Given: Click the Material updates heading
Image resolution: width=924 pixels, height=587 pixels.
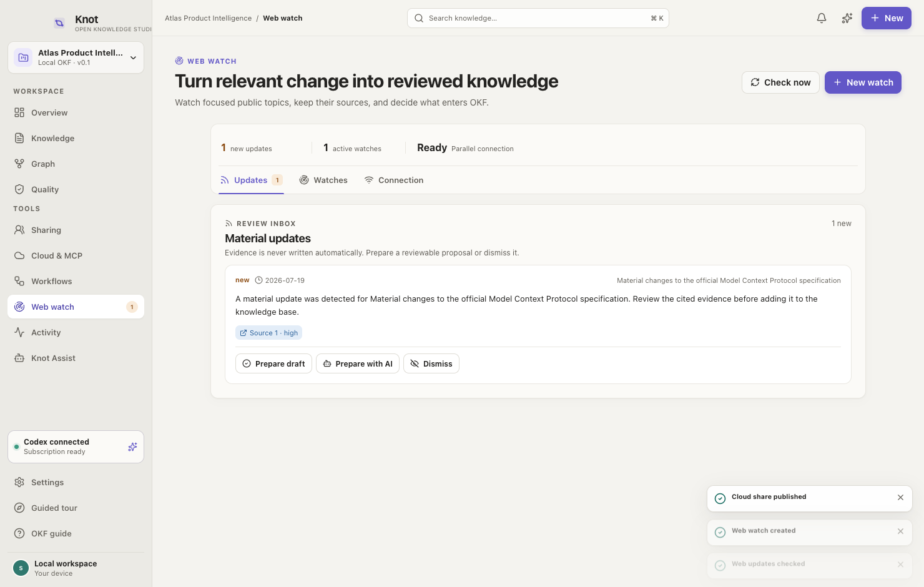Looking at the screenshot, I should click(268, 239).
